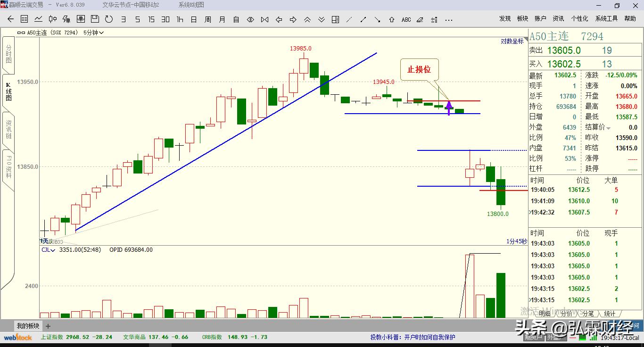Click the 期货户 account button
This screenshot has height=347, width=644.
pos(534,338)
